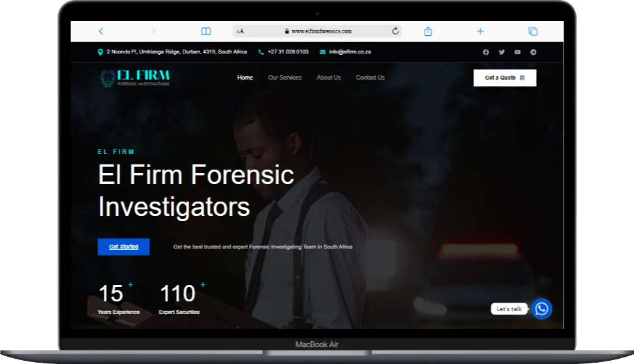Click the phone handset icon
Image resolution: width=634 pixels, height=364 pixels.
pyautogui.click(x=261, y=52)
